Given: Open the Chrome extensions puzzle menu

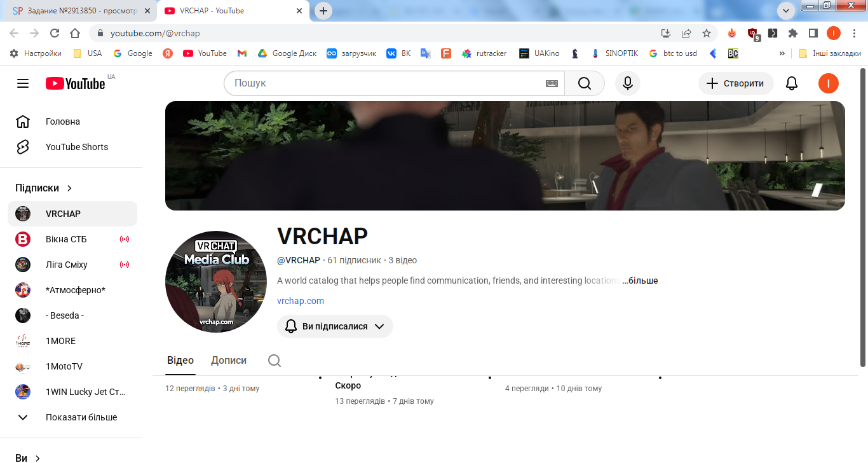Looking at the screenshot, I should coord(793,33).
